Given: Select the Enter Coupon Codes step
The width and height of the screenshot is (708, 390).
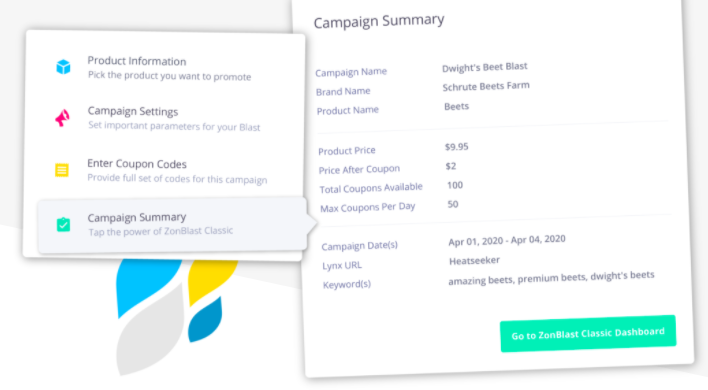Looking at the screenshot, I should pos(168,171).
